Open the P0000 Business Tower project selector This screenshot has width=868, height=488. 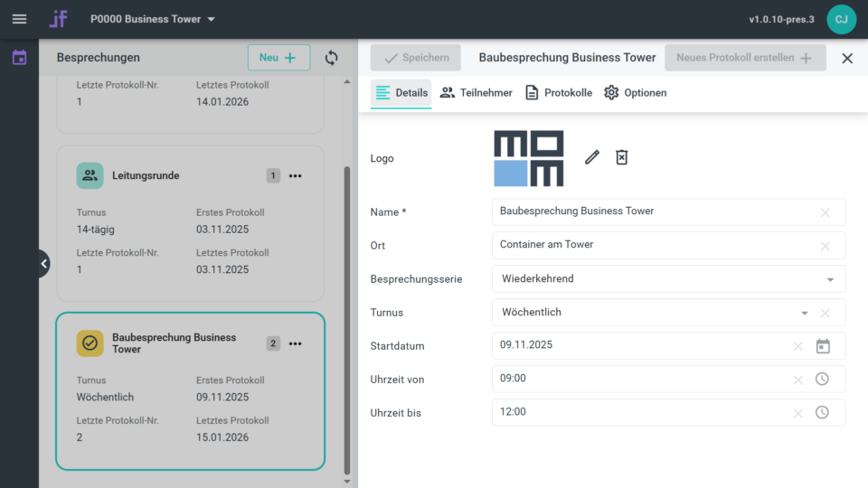[153, 19]
